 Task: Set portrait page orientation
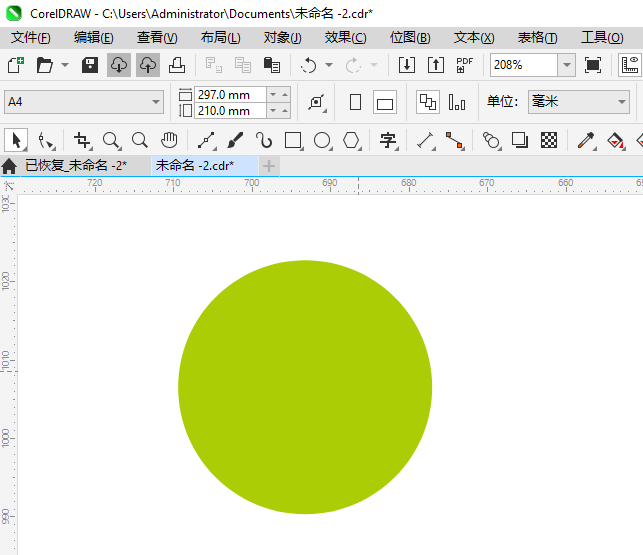[356, 102]
